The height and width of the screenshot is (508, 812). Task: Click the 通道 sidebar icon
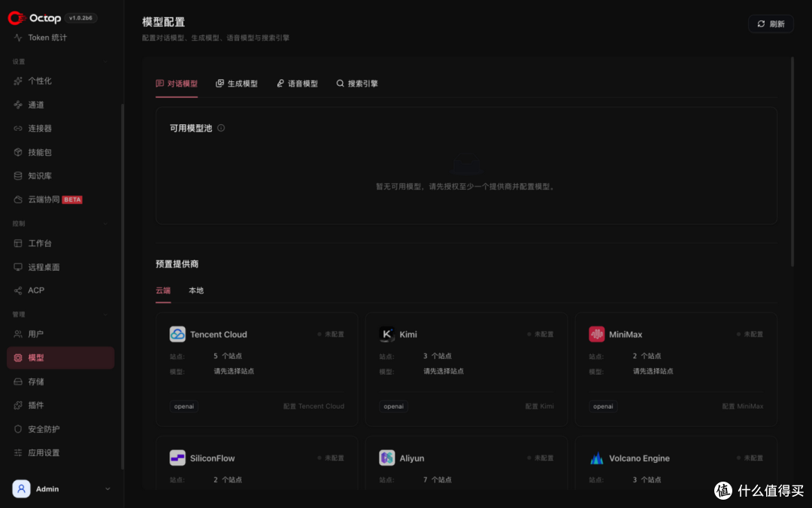click(18, 105)
